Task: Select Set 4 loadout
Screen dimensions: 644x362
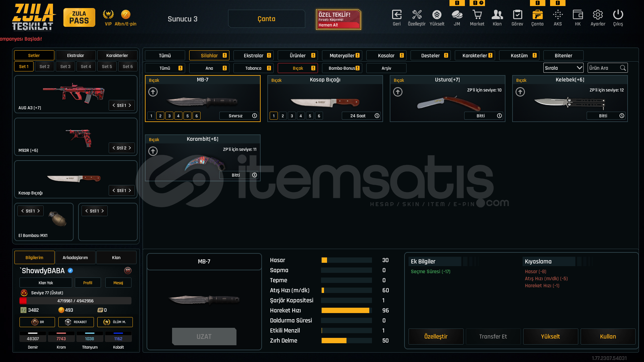Action: coord(86,66)
